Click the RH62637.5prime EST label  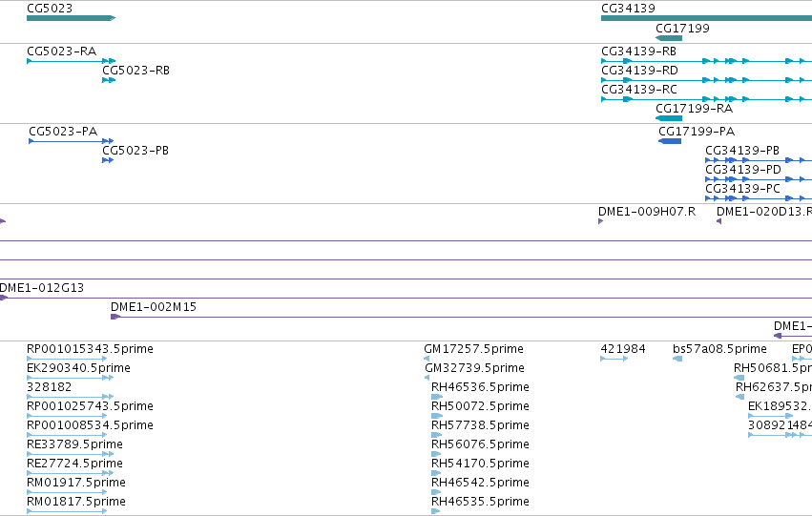coord(774,387)
